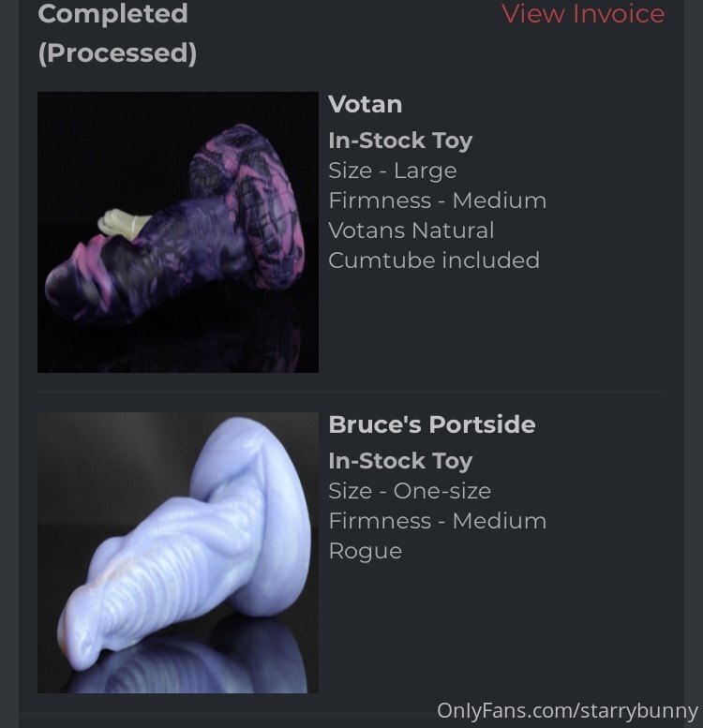
Task: Select the Cumtube included detail line
Action: tap(434, 260)
